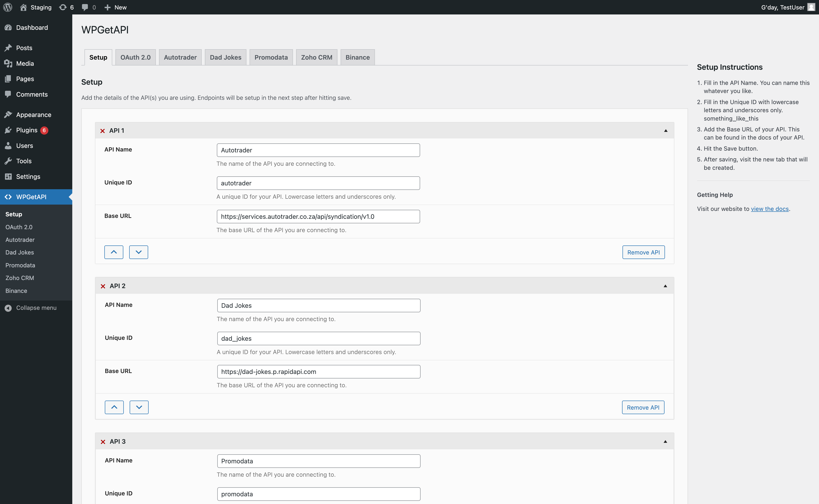Click the Appearance brush icon
Screen dimensions: 819x504
pyautogui.click(x=8, y=115)
